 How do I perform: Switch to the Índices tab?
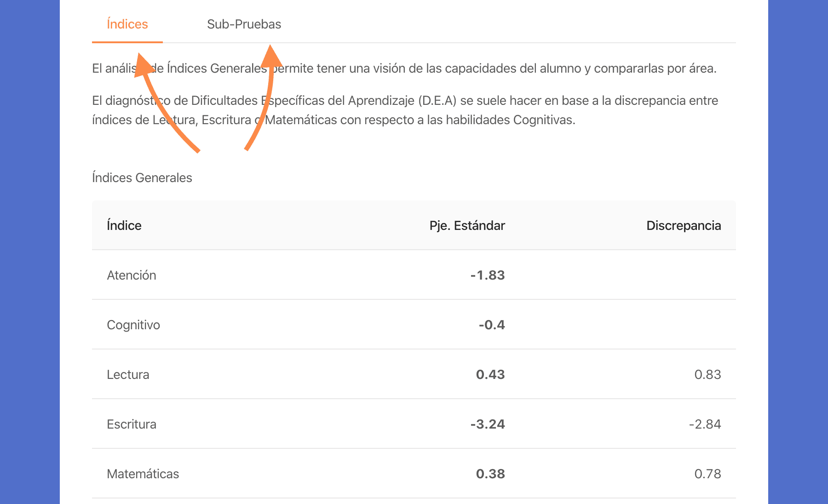click(127, 24)
